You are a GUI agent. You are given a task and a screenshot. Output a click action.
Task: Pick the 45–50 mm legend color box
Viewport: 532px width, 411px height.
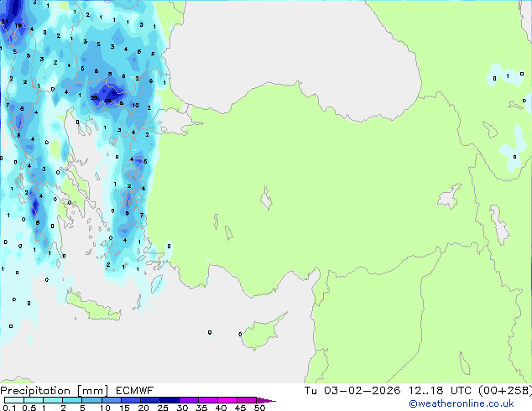click(x=247, y=400)
